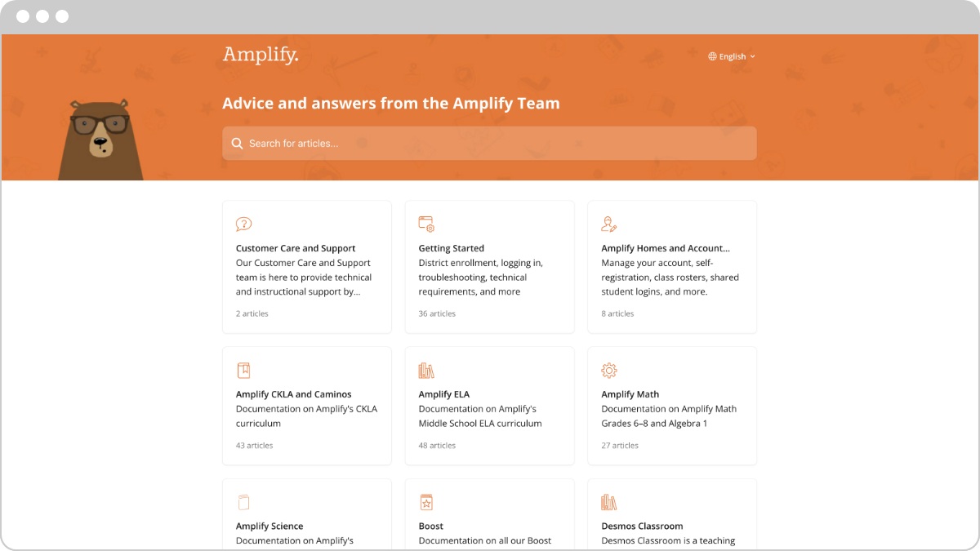Click the Boost star badge icon

coord(425,501)
